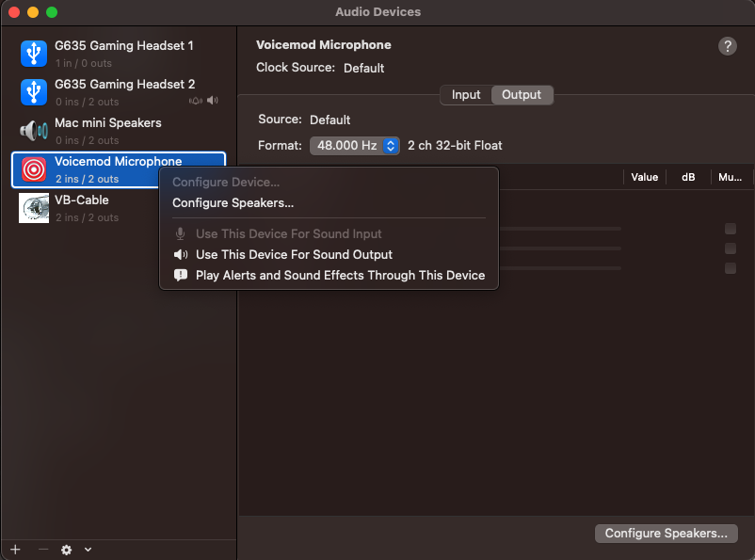This screenshot has width=755, height=560.
Task: Click the Mu... column header
Action: click(730, 177)
